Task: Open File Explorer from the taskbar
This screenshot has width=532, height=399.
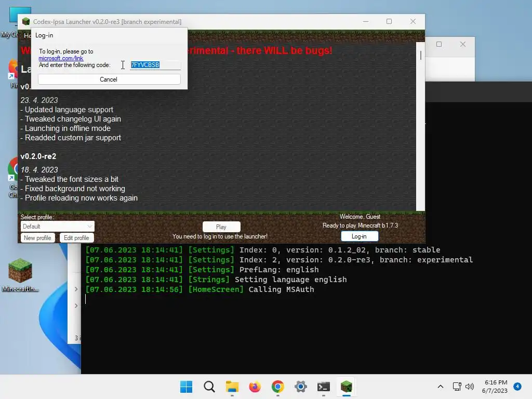Action: (232, 387)
